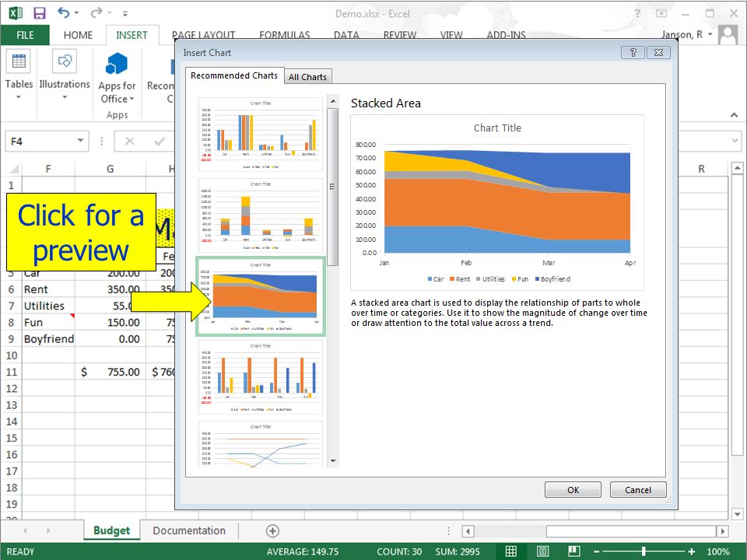Click the previous sheet navigation arrow
The width and height of the screenshot is (747, 560).
point(25,530)
